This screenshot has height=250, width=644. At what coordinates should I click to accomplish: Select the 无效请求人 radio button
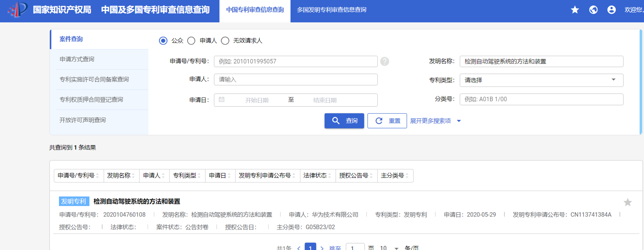point(225,40)
